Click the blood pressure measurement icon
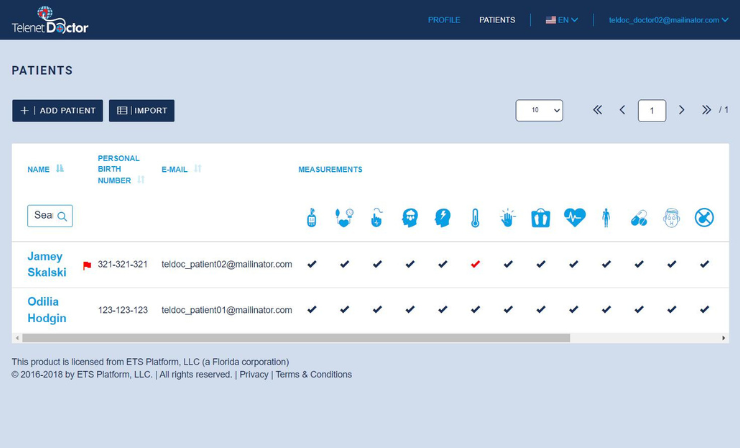The image size is (740, 448). point(345,217)
